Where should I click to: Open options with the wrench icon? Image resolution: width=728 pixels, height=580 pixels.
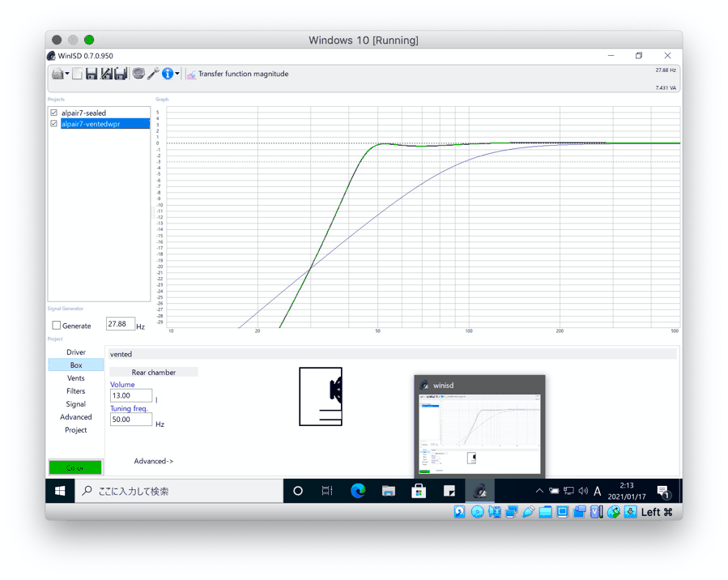coord(153,74)
